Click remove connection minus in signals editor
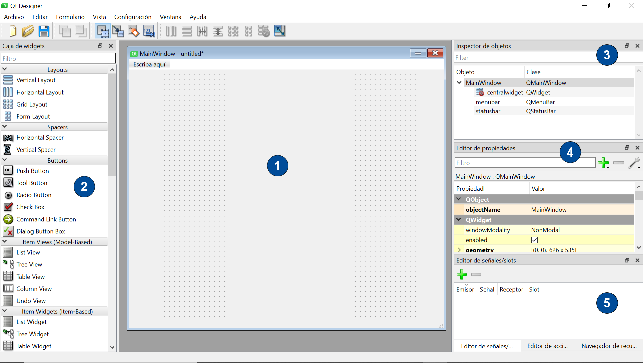644x363 pixels. pos(476,275)
